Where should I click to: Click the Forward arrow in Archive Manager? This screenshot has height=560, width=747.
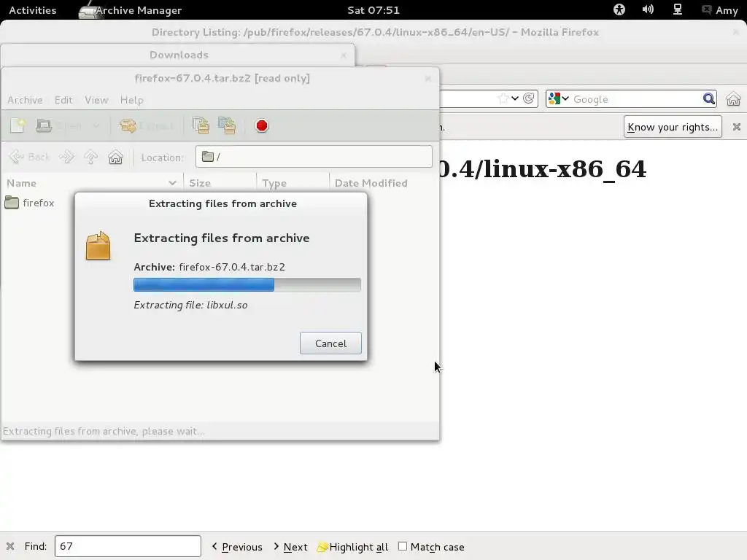point(66,157)
